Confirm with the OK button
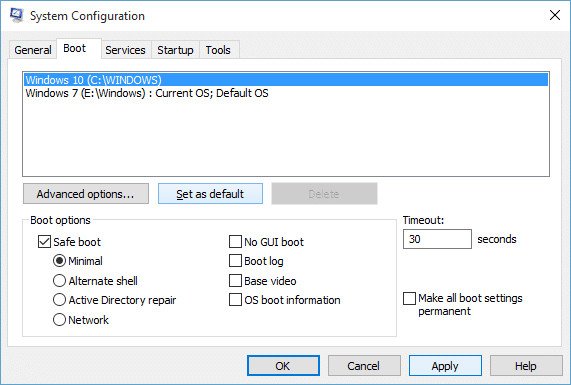The height and width of the screenshot is (385, 571). point(283,366)
